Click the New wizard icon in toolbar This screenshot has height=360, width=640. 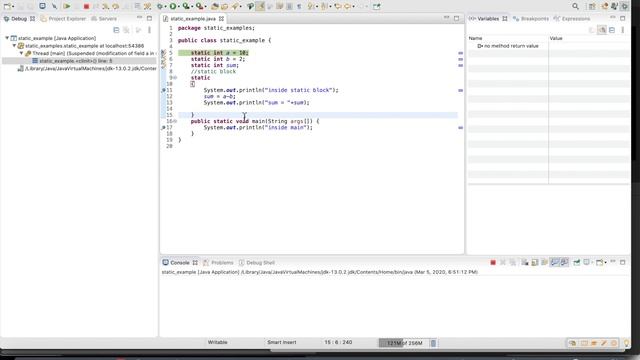point(7,6)
